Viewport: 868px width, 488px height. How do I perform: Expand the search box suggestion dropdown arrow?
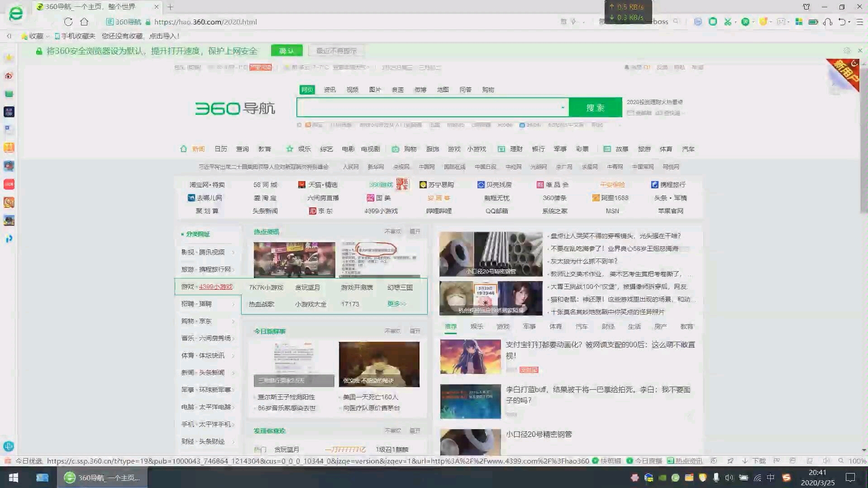click(x=563, y=108)
